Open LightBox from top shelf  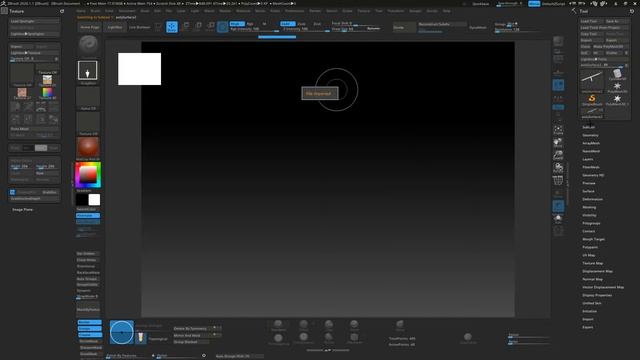tap(115, 27)
